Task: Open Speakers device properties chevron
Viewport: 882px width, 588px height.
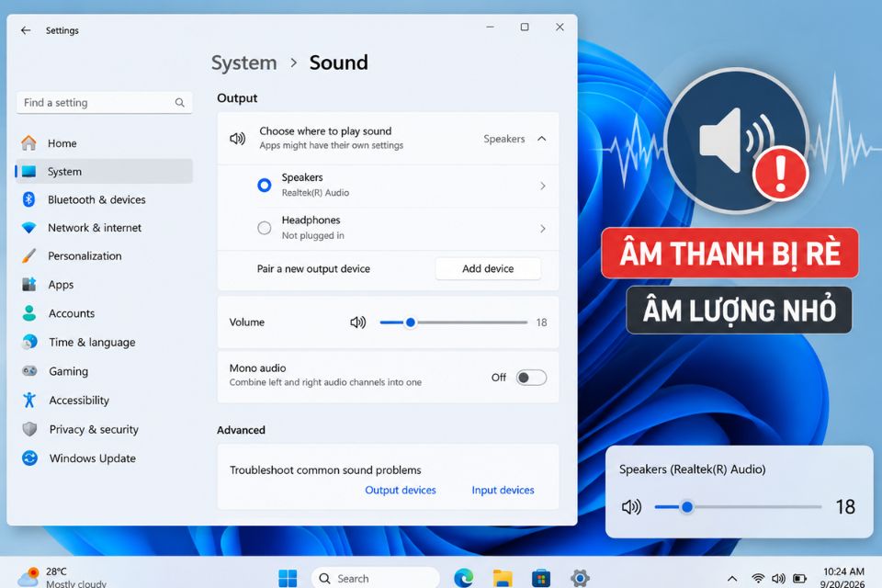Action: 542,186
